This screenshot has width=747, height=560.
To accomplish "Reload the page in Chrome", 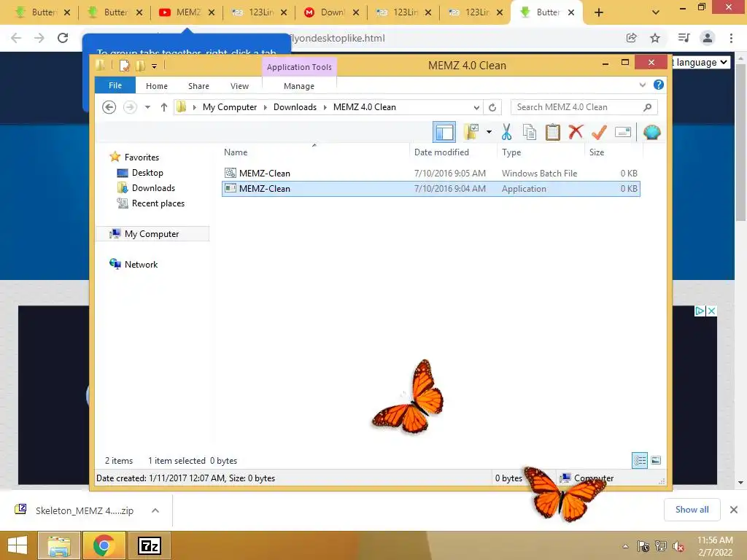I will [x=63, y=38].
